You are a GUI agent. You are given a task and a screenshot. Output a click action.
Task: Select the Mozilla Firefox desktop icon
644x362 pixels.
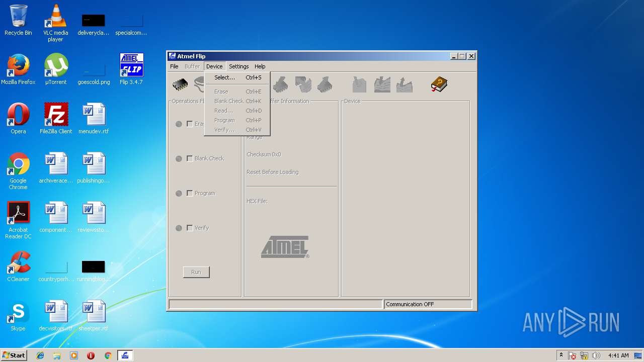tap(18, 69)
